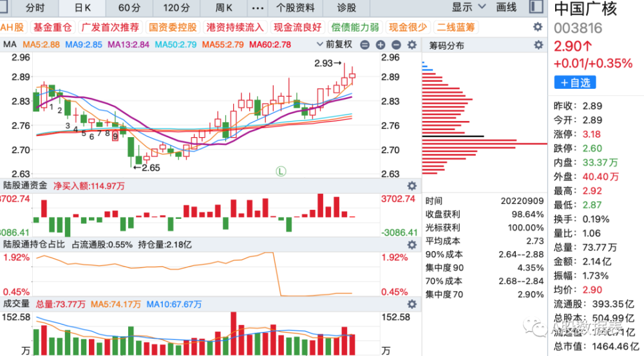Open 成交量 panel settings gear

point(412,304)
